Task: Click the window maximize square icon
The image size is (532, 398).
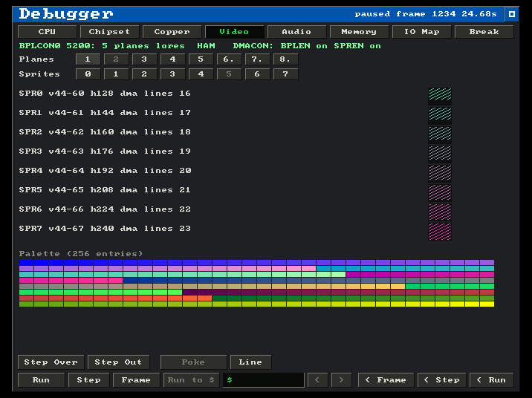Action: (512, 14)
